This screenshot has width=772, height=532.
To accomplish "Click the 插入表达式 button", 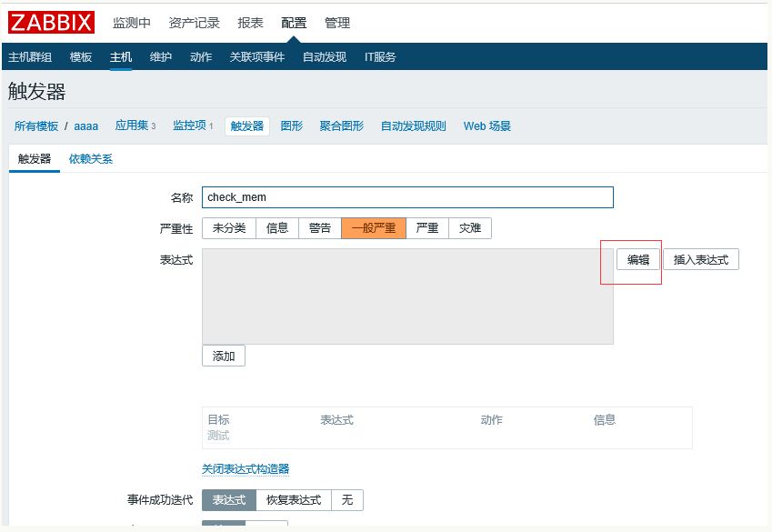I will [701, 259].
